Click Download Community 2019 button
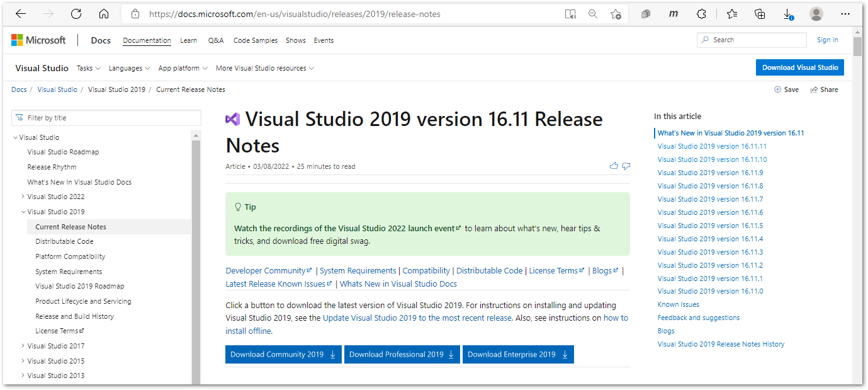This screenshot has width=868, height=390. pos(283,355)
